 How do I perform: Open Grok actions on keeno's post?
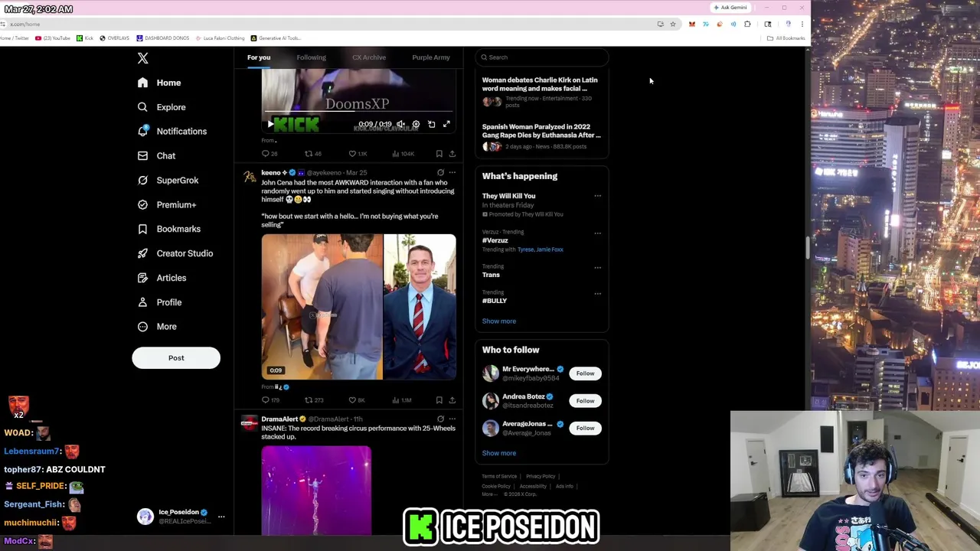coord(440,172)
